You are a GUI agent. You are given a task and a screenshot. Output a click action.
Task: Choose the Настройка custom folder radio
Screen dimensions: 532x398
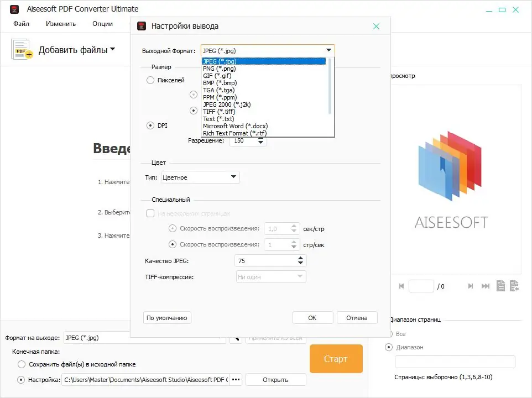click(21, 380)
